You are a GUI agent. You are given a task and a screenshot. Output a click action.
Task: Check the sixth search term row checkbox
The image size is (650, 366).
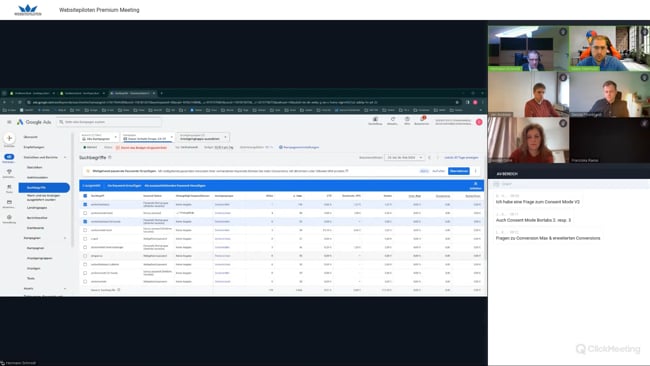(x=85, y=247)
